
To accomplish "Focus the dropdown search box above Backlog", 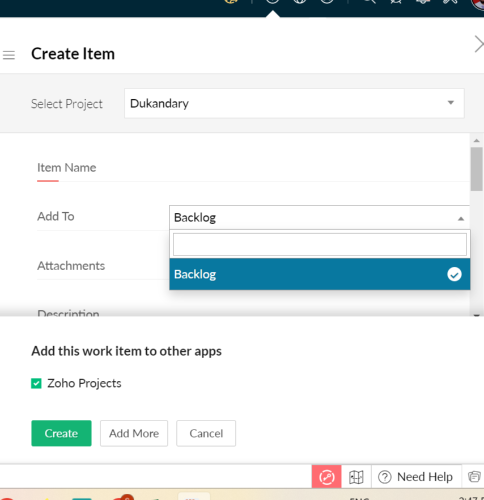I will [320, 244].
